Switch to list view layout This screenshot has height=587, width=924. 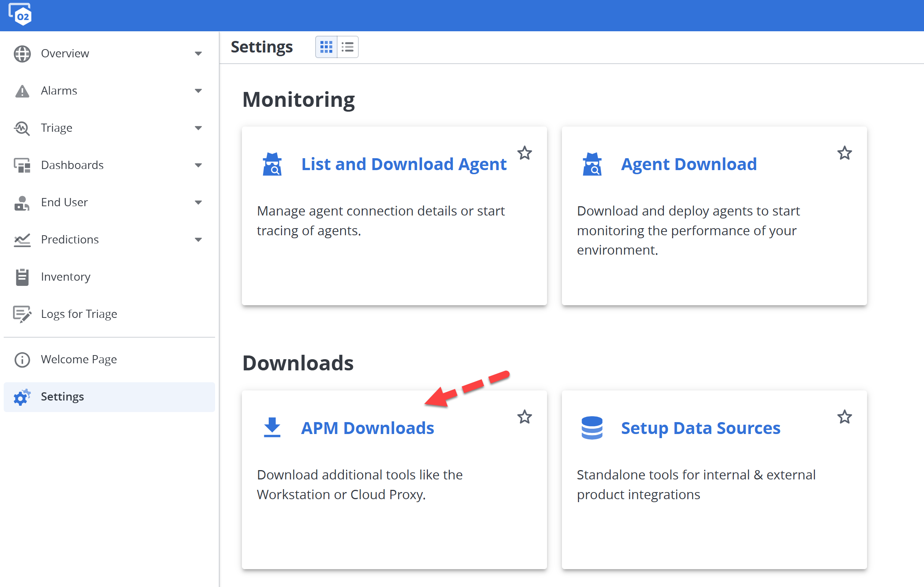(348, 47)
